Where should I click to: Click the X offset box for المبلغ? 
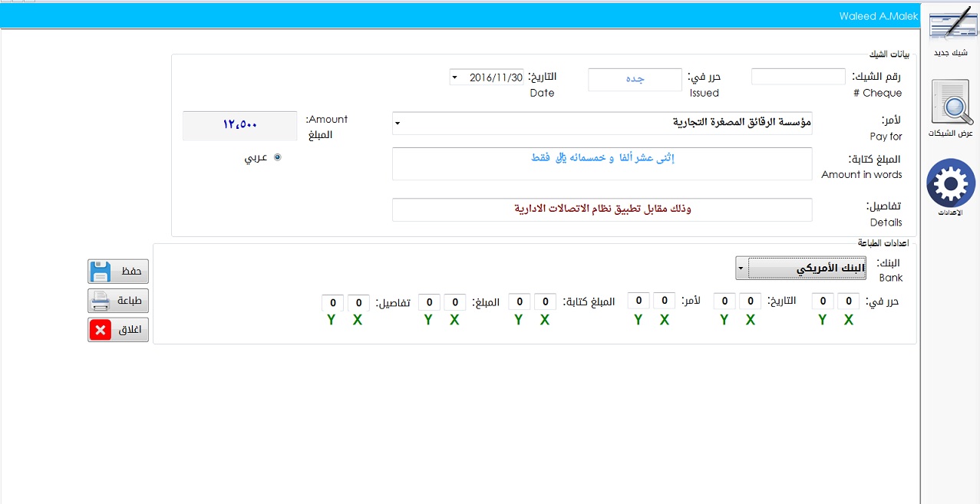pyautogui.click(x=455, y=304)
